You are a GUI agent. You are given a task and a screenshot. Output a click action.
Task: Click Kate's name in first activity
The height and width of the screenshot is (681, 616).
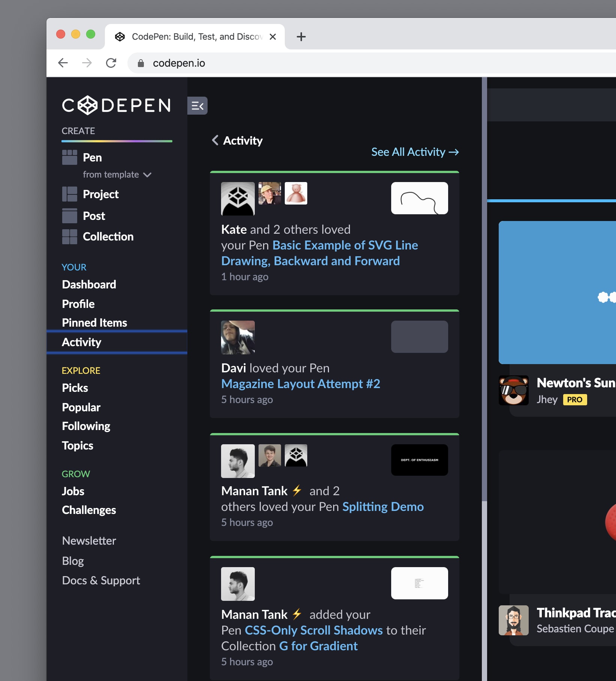(x=234, y=230)
